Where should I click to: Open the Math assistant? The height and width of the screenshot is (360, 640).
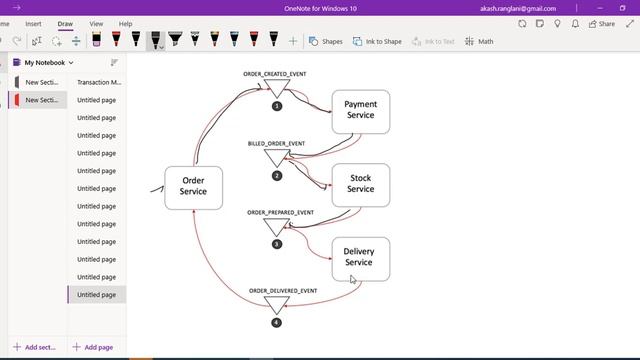[479, 41]
